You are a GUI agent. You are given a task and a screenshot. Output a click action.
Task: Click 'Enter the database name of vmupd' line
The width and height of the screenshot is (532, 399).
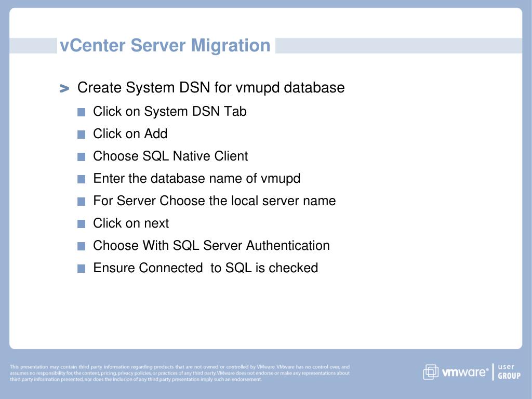tap(197, 179)
